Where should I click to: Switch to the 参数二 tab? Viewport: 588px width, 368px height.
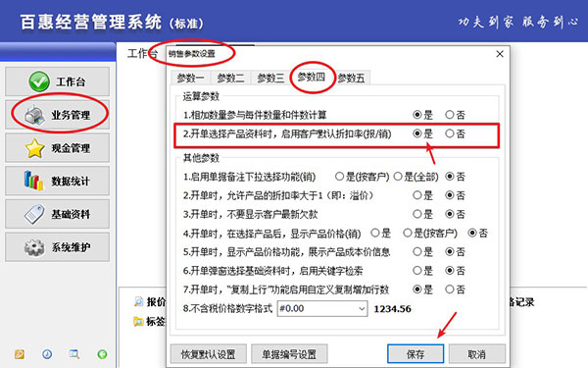point(230,79)
